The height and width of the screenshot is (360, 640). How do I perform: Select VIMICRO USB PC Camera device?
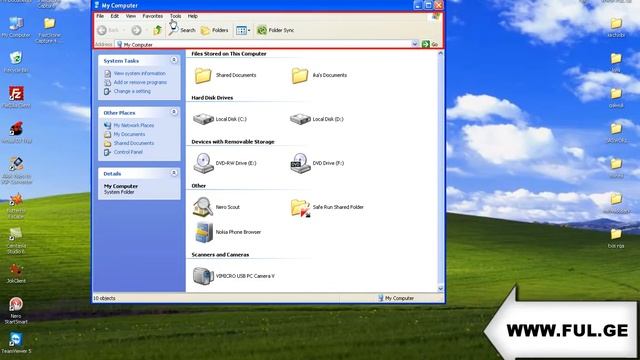point(234,276)
